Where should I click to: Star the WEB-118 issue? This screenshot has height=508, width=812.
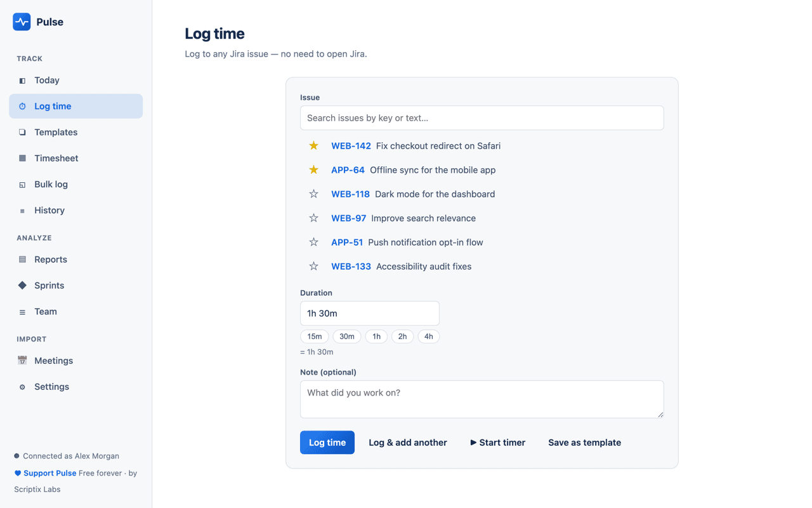click(x=313, y=194)
